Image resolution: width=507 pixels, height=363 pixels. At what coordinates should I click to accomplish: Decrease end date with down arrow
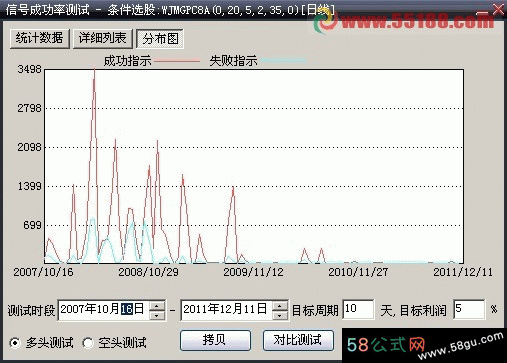point(280,315)
